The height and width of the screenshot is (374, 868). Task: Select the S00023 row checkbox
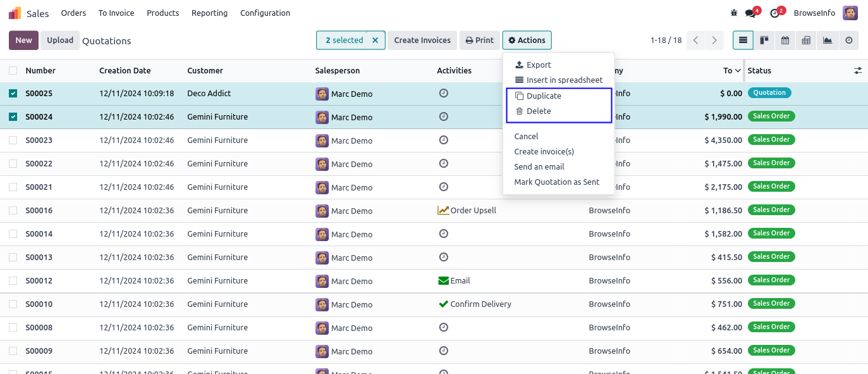(x=13, y=140)
